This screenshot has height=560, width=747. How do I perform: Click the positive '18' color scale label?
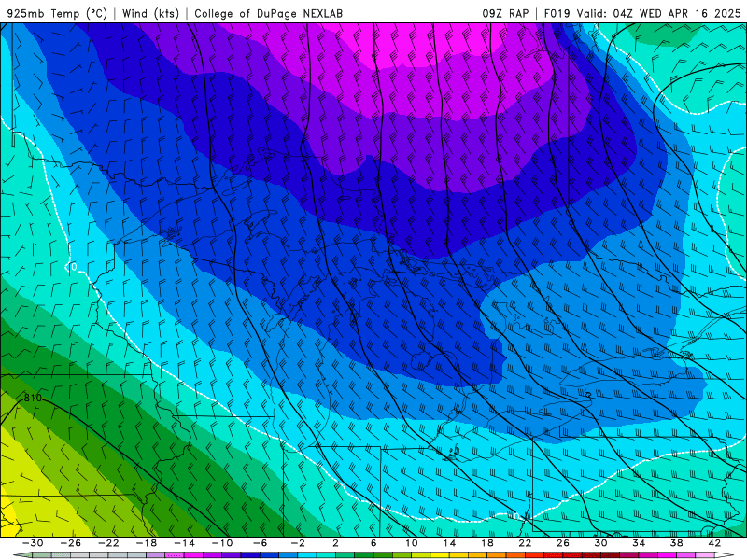coord(486,543)
